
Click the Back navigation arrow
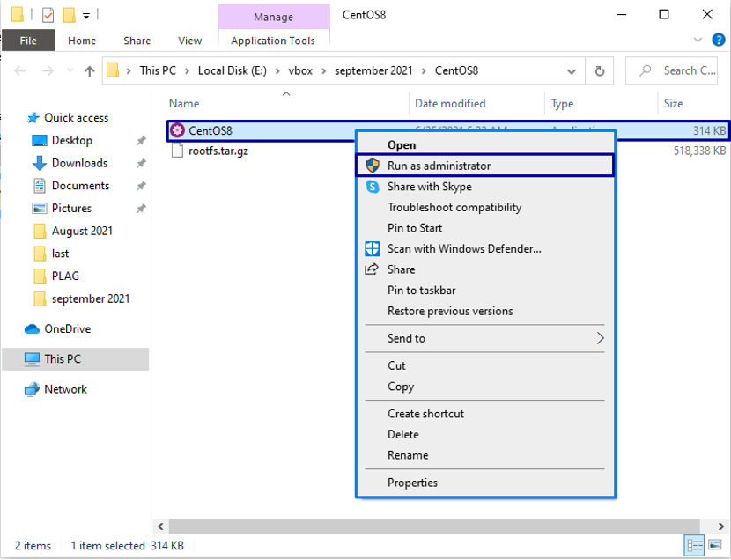point(20,70)
